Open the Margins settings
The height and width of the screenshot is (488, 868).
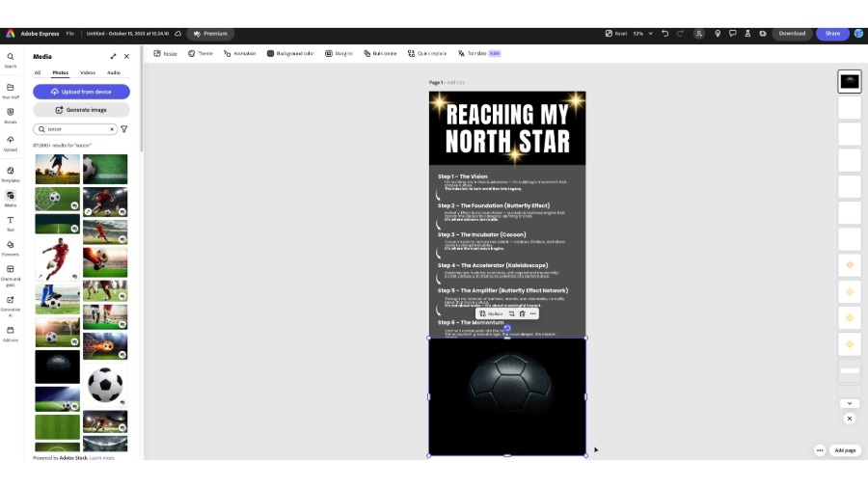click(x=339, y=54)
